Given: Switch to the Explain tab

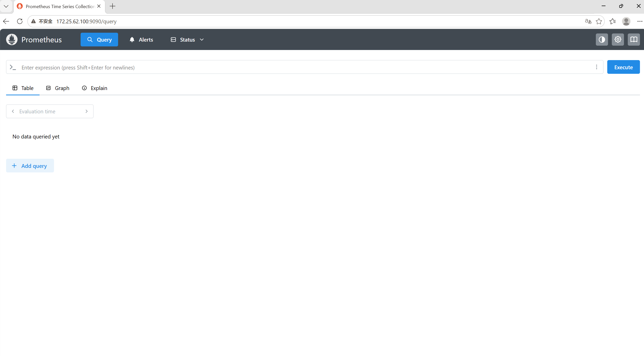Looking at the screenshot, I should click(94, 88).
